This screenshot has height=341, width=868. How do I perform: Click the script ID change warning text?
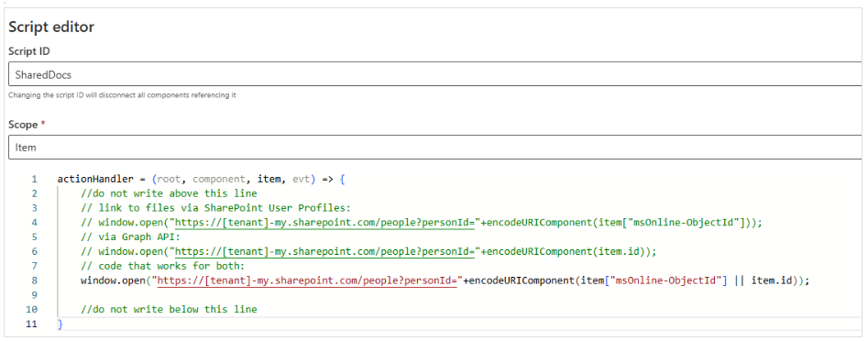coord(122,95)
